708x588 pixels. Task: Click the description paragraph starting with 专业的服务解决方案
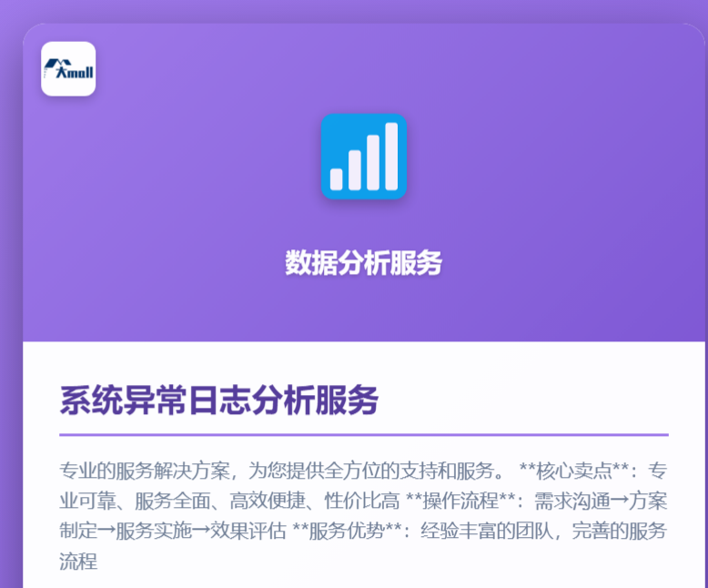pos(363,516)
